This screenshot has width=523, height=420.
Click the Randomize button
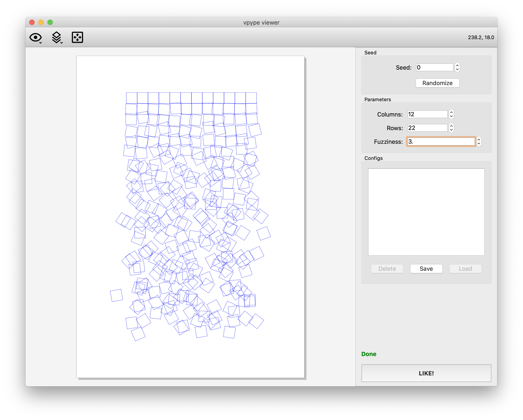coord(437,83)
